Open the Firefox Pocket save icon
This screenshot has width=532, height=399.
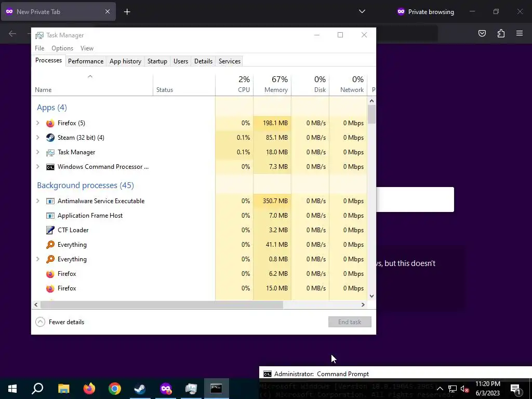[x=482, y=33]
